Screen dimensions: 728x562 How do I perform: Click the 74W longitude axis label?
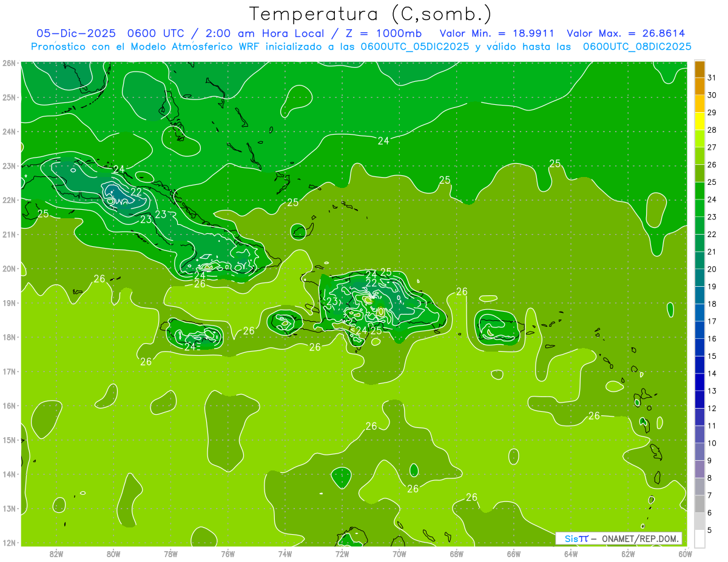point(285,553)
